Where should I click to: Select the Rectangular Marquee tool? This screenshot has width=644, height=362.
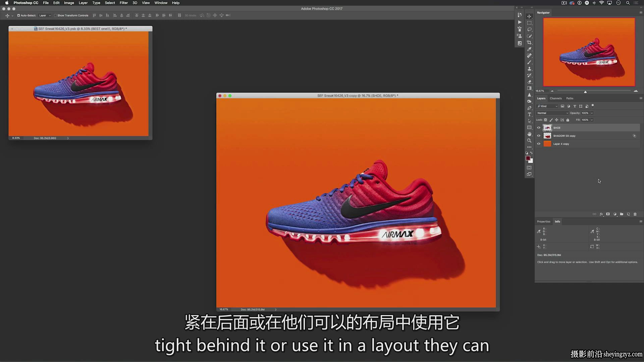529,23
